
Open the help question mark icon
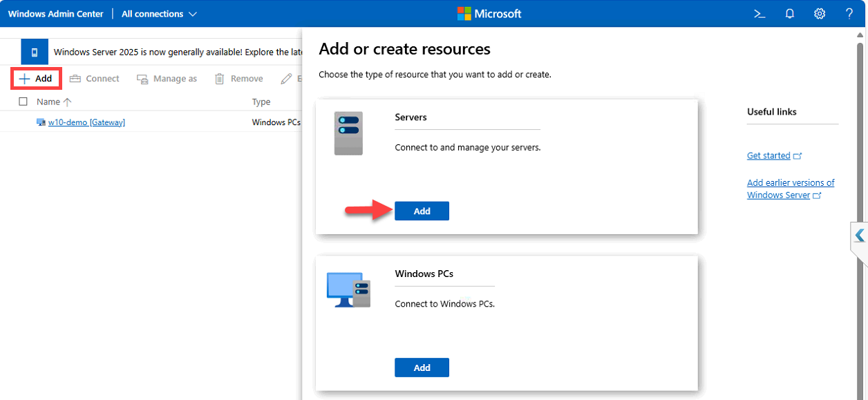849,14
